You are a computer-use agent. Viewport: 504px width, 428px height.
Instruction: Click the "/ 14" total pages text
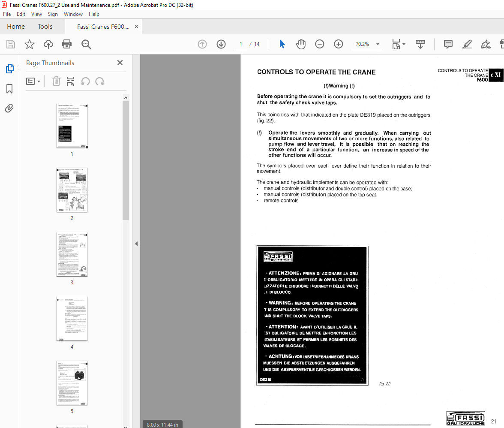[255, 44]
